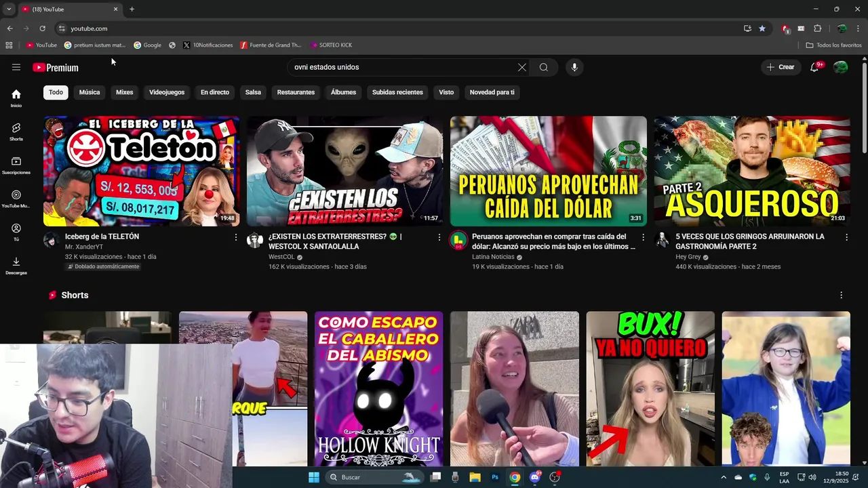This screenshot has height=488, width=868.
Task: Select the Mixes filter chip
Action: [x=125, y=92]
